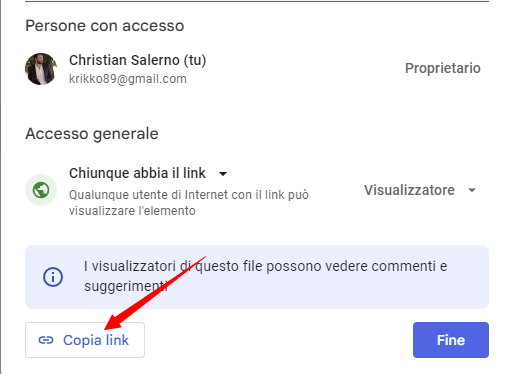509x374 pixels.
Task: Click the Copia link button
Action: [85, 340]
